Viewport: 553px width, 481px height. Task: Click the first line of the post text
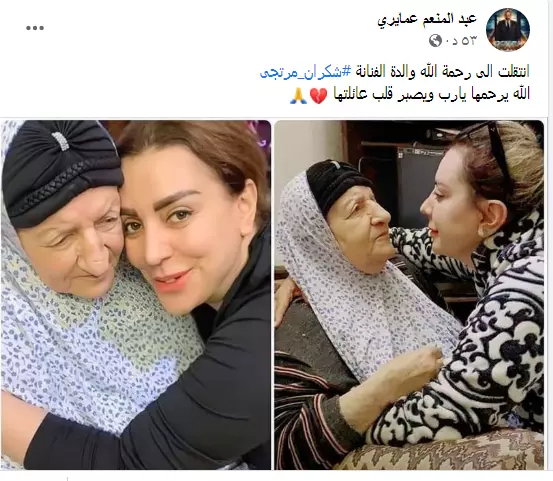[x=395, y=72]
